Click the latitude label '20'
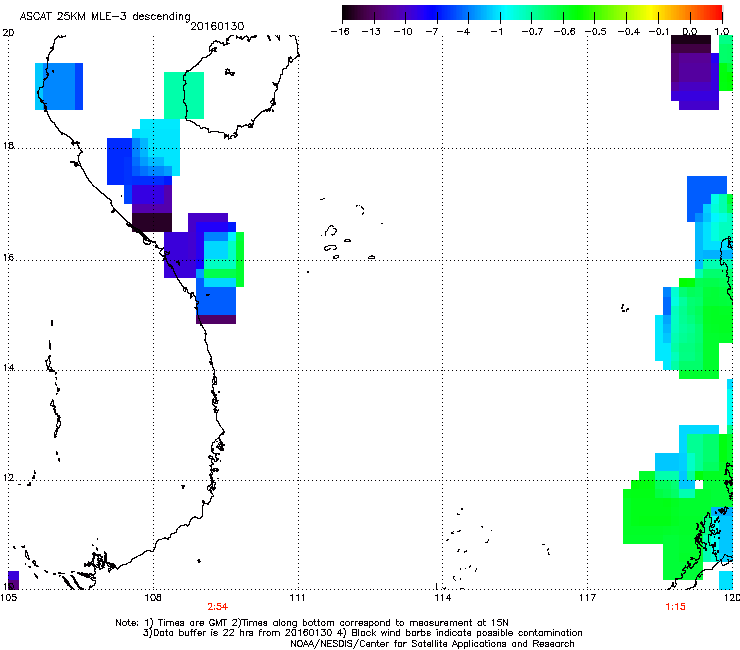This screenshot has height=650, width=740. (x=8, y=33)
